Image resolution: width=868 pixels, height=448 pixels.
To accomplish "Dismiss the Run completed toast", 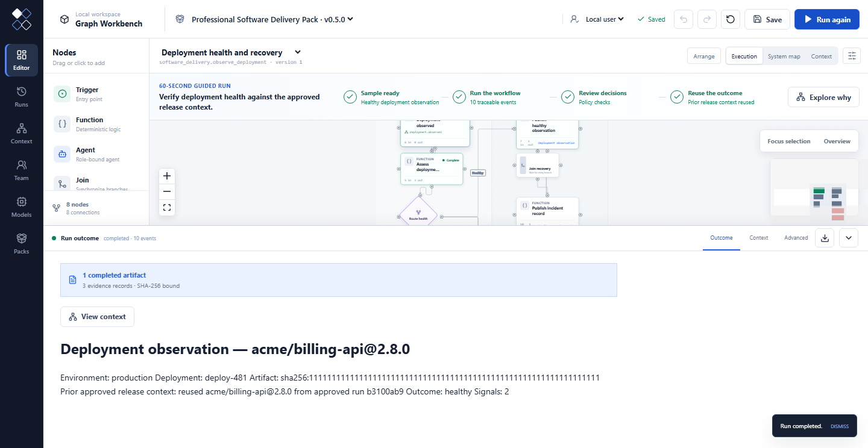I will coord(839,426).
